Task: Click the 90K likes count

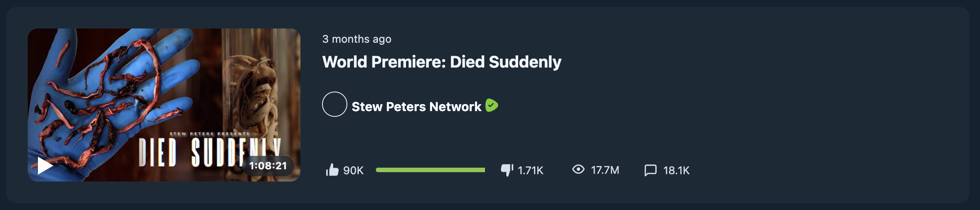Action: pyautogui.click(x=353, y=171)
